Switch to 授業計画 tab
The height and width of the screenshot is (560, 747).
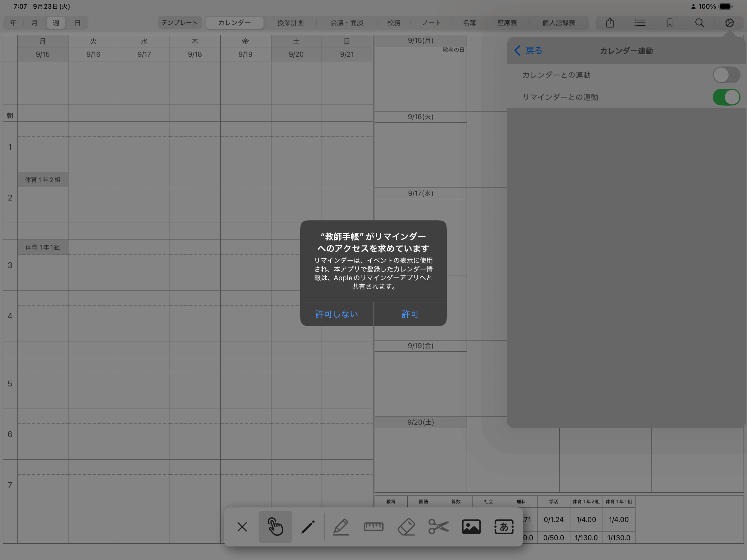[290, 23]
